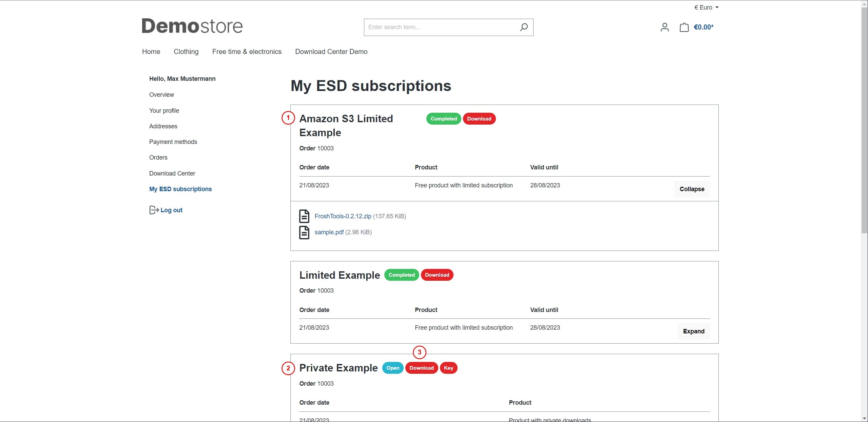This screenshot has height=422, width=868.
Task: Expand the Limited Example subscription
Action: pyautogui.click(x=694, y=331)
